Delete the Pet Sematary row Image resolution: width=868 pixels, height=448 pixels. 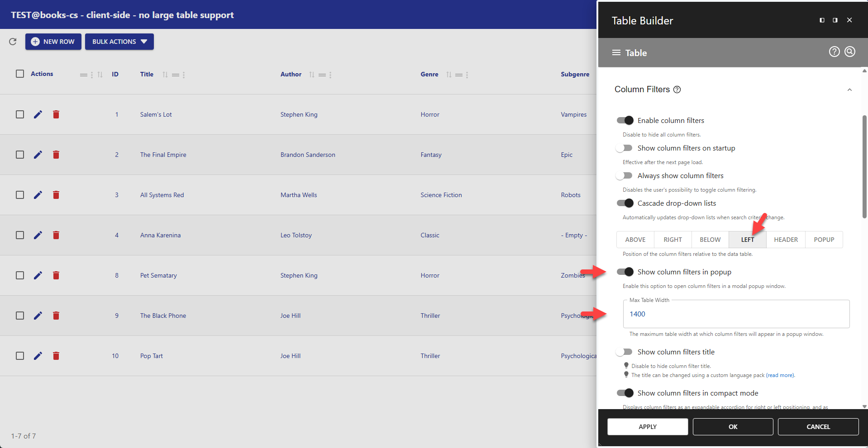point(56,275)
